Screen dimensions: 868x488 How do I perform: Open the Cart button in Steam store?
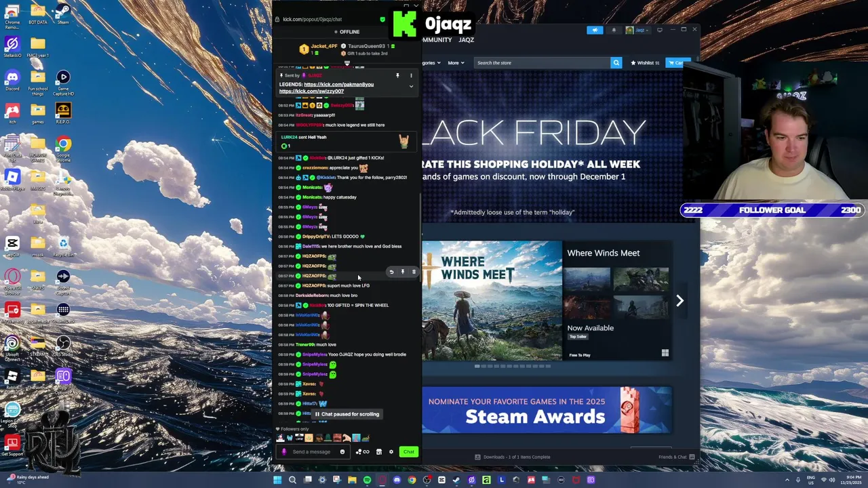pyautogui.click(x=677, y=63)
